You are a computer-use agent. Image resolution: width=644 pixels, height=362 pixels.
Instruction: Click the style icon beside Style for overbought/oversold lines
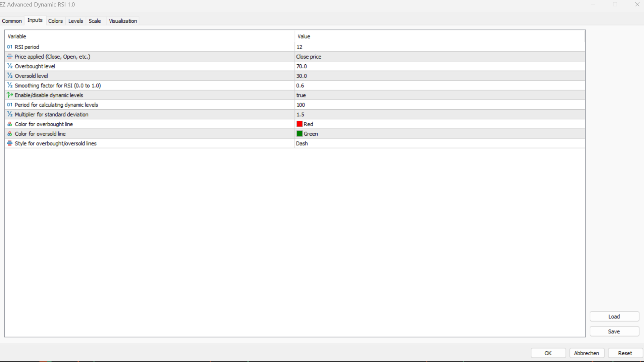click(x=9, y=143)
